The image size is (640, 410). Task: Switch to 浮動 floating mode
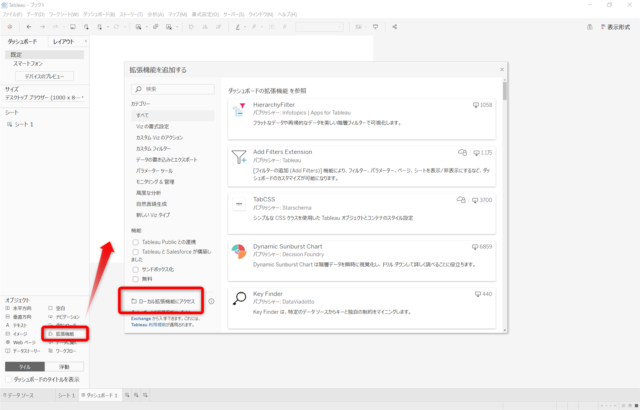click(64, 367)
